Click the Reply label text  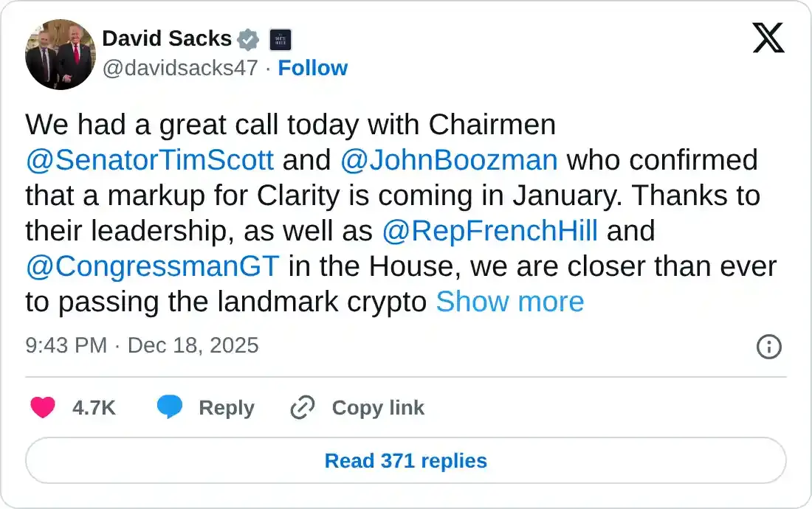227,407
